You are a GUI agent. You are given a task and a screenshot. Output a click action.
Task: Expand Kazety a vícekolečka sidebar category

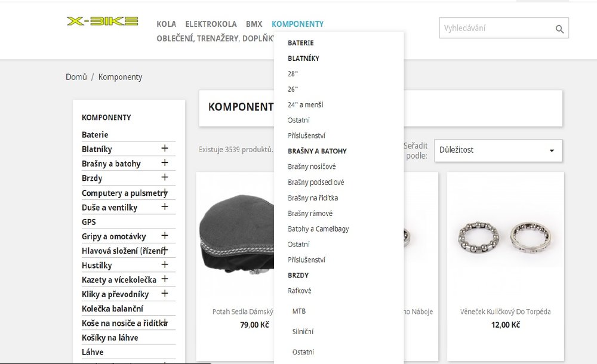(165, 279)
